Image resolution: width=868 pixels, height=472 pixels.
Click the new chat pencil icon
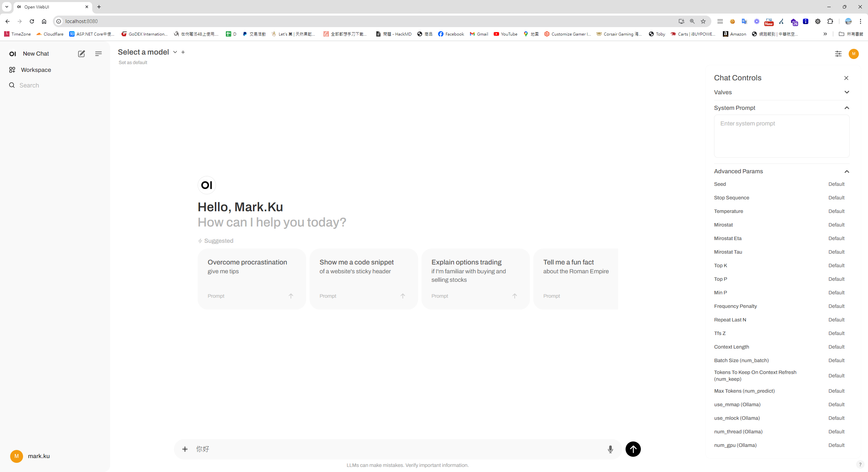tap(81, 54)
